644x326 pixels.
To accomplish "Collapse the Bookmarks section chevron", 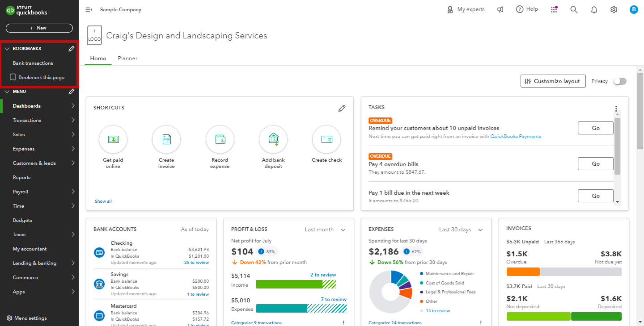I will pos(7,49).
